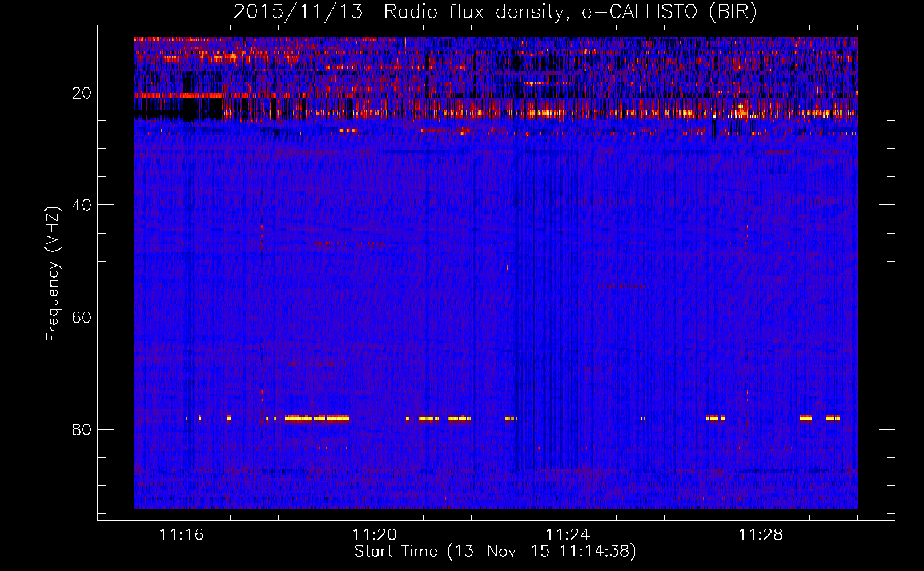This screenshot has width=924, height=571.
Task: Click the '40' frequency tick label
Action: pyautogui.click(x=82, y=205)
